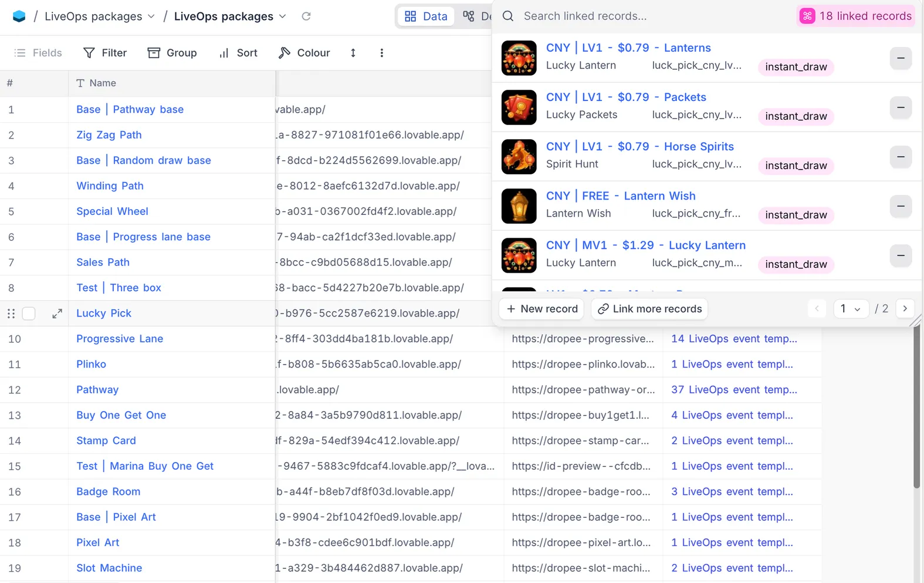Image resolution: width=924 pixels, height=583 pixels.
Task: Click https://dropee-plinko URL cell
Action: 583,365
